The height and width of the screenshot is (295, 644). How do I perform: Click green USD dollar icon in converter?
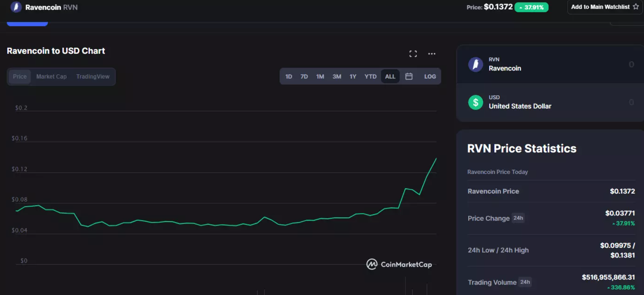pos(476,102)
